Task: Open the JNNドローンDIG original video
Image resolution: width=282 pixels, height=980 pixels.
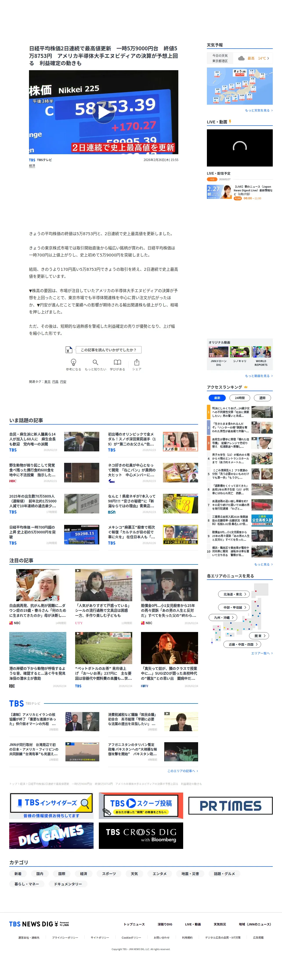Action: [x=219, y=356]
